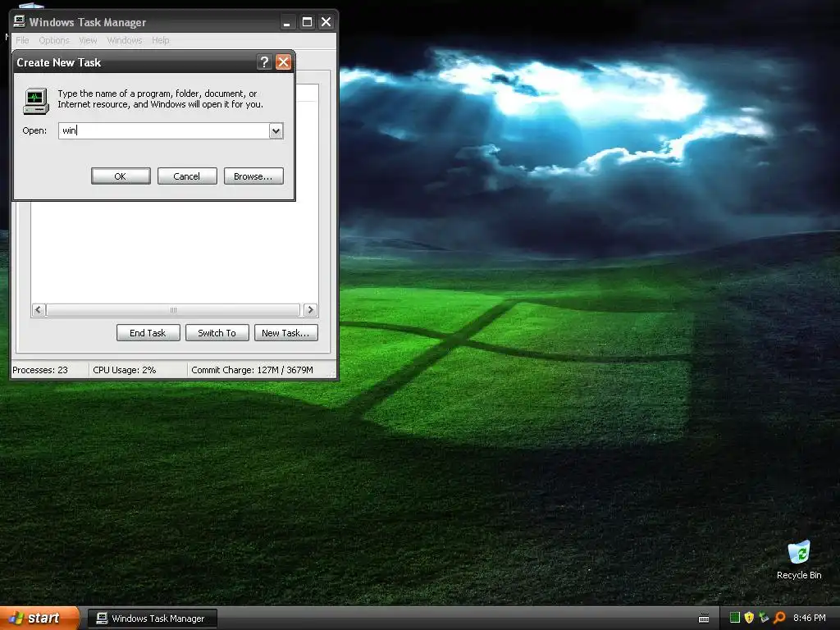This screenshot has height=630, width=840.
Task: Click the Safely Remove Hardware tray icon
Action: (764, 618)
